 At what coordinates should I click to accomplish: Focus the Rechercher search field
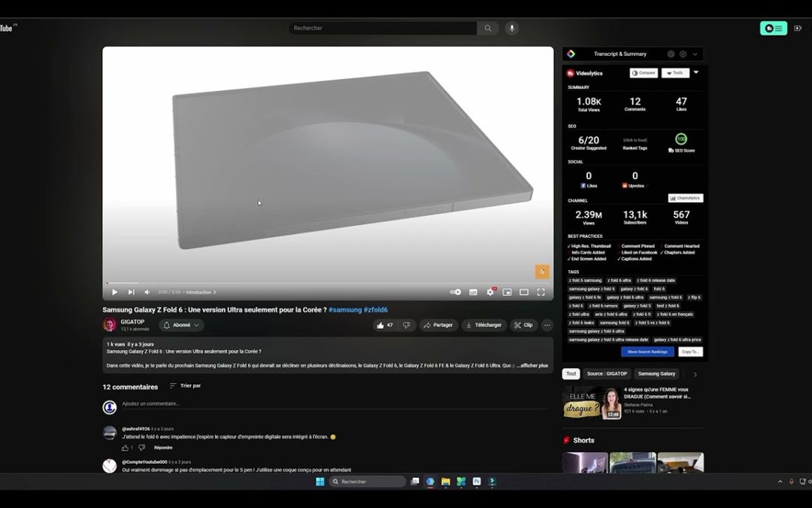[x=382, y=28]
